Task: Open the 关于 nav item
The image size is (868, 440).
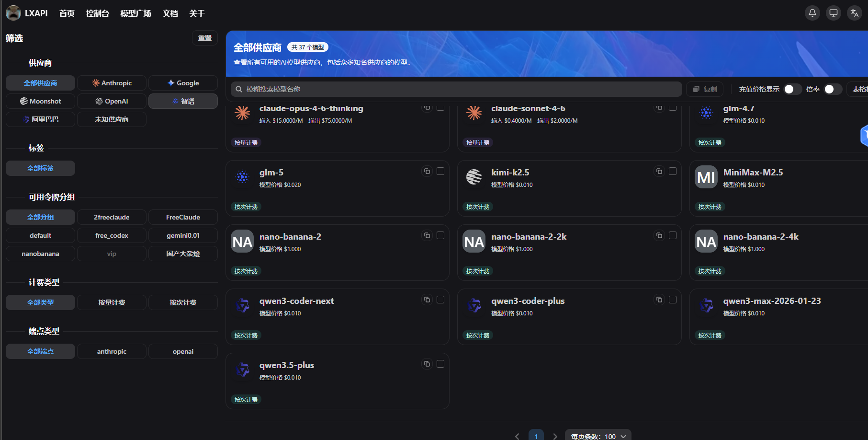Action: coord(197,13)
